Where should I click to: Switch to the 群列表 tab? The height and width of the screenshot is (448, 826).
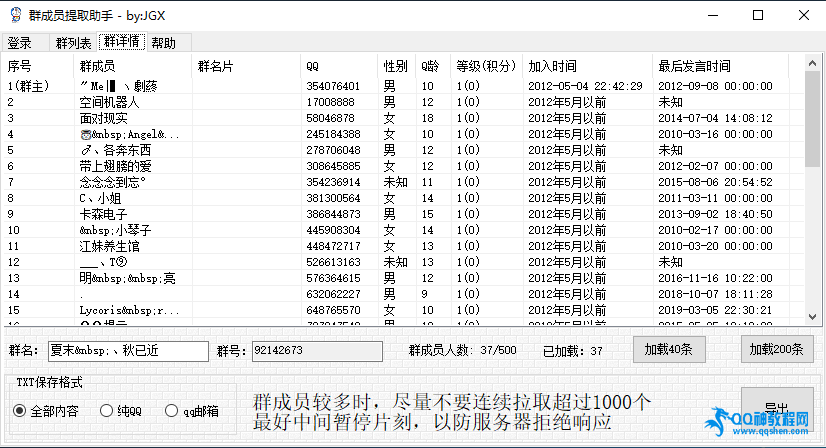click(x=73, y=43)
